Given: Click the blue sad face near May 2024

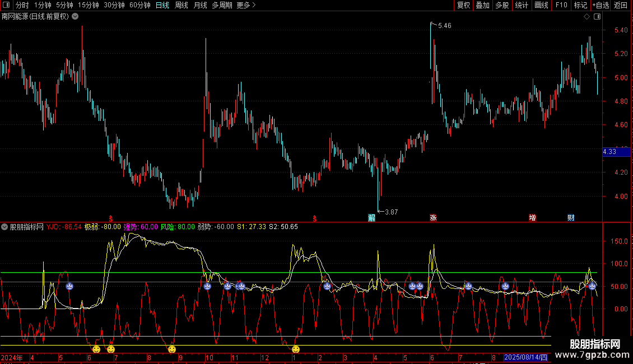Looking at the screenshot, I should click(69, 287).
